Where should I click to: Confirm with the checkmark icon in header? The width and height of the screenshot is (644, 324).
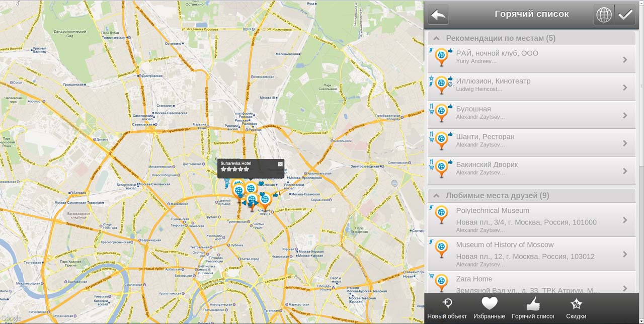[x=625, y=15]
